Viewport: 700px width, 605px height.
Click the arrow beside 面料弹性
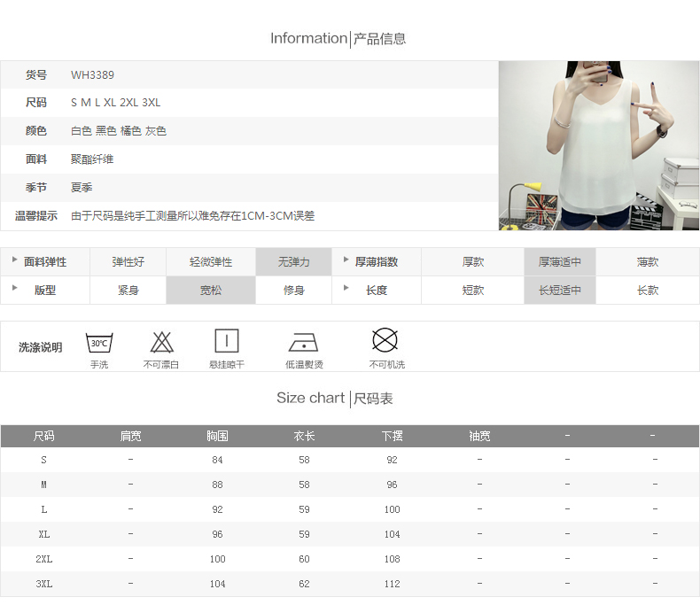coord(14,260)
